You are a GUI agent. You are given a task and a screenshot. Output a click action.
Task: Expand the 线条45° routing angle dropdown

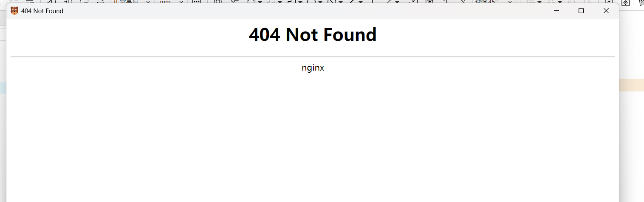coord(510,2)
